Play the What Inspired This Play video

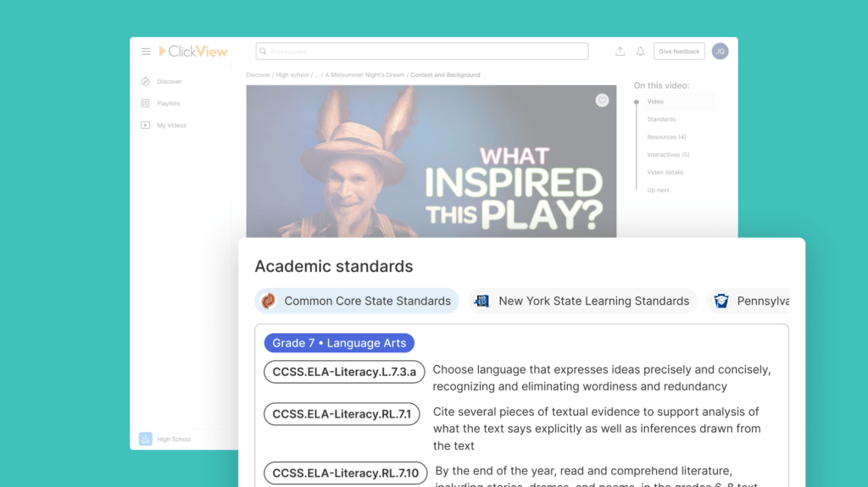(431, 162)
